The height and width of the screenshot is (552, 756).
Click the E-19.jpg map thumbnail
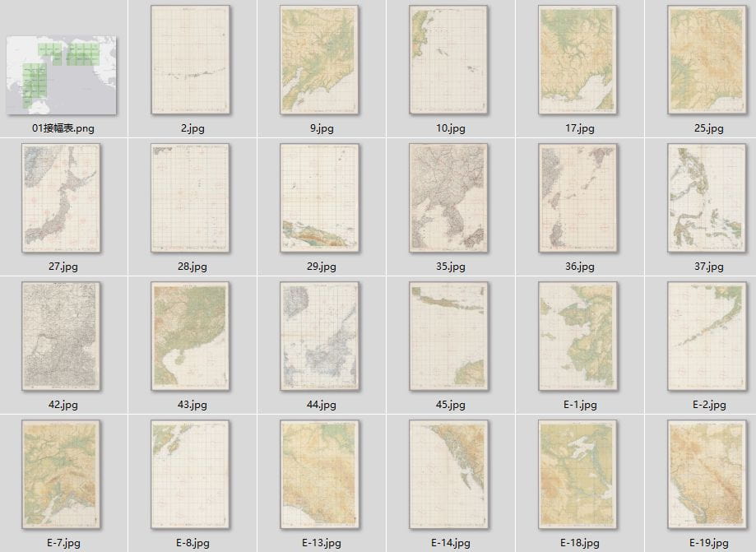pyautogui.click(x=707, y=475)
